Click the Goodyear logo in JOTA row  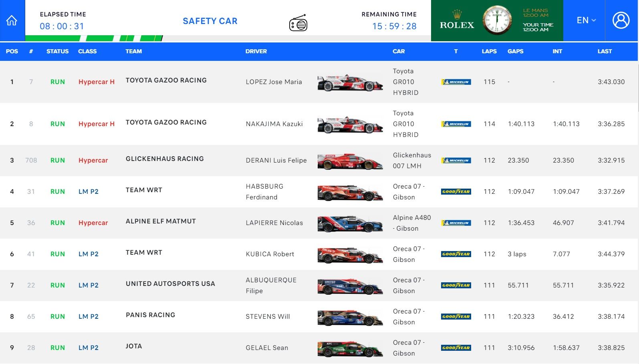456,348
